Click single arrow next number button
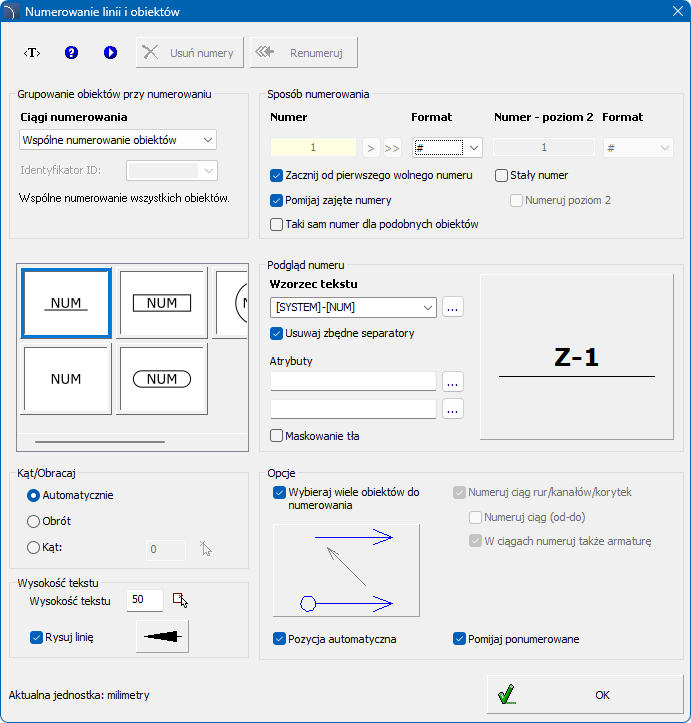Image resolution: width=691 pixels, height=723 pixels. coord(371,148)
